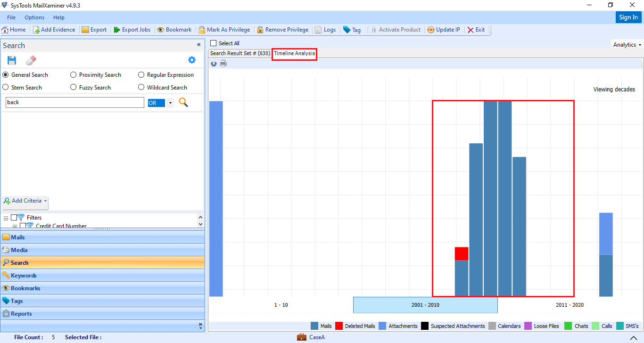Open search settings gear icon
The image size is (644, 343).
tap(191, 60)
